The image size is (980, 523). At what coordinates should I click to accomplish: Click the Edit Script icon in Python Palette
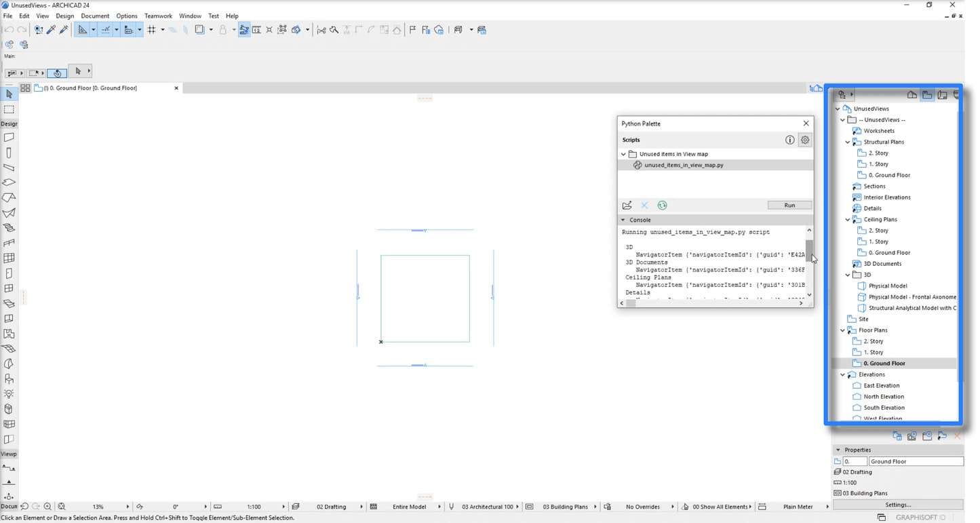click(x=627, y=205)
